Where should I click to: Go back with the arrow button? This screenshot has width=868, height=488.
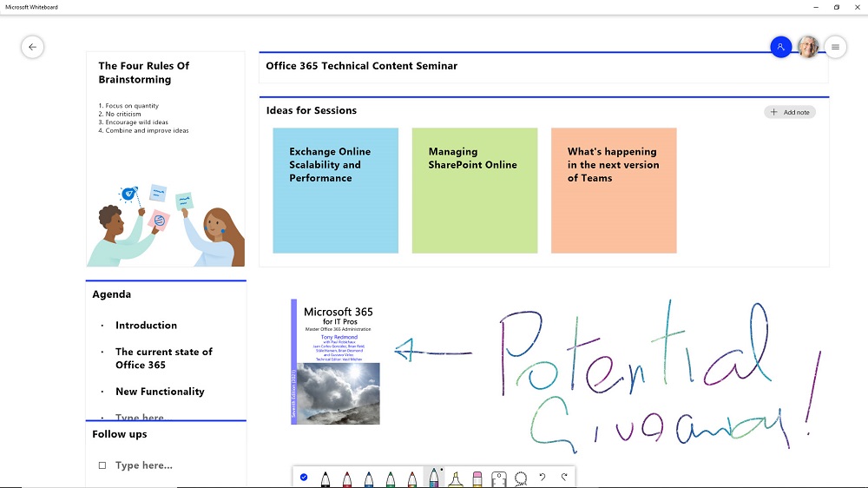point(33,47)
